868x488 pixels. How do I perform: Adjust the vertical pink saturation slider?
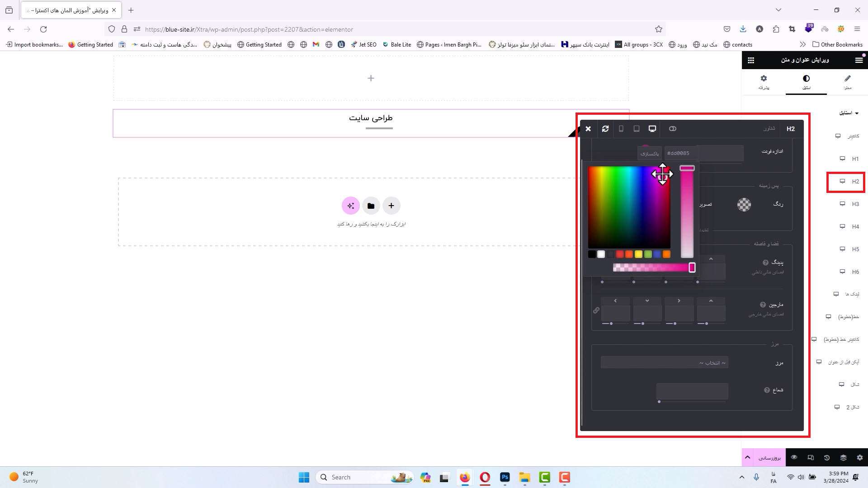[687, 211]
